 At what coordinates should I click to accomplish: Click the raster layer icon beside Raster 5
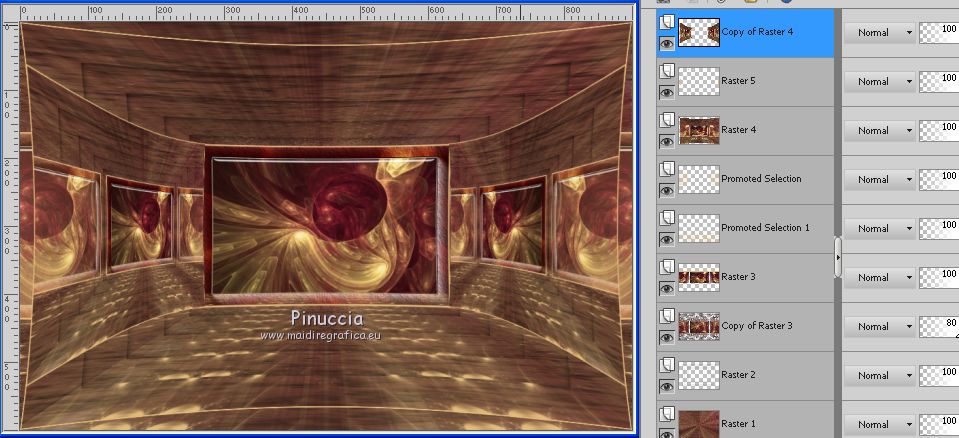667,72
